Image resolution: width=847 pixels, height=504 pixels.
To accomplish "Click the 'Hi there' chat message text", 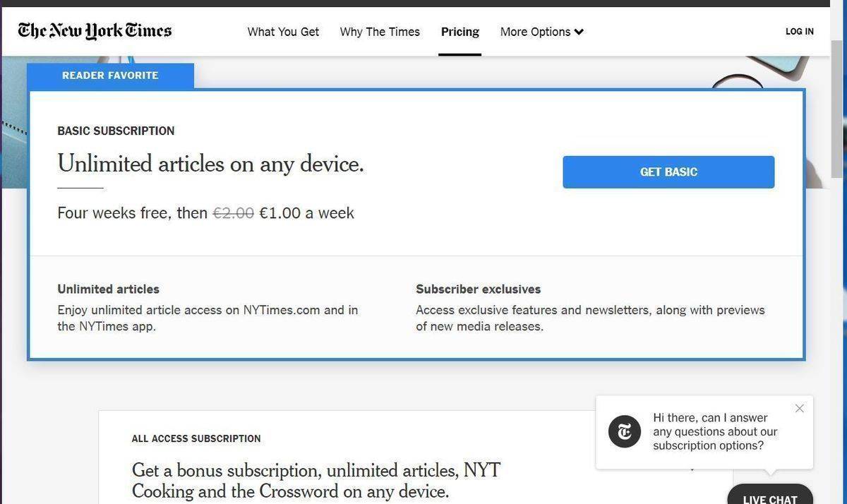I will (x=715, y=431).
